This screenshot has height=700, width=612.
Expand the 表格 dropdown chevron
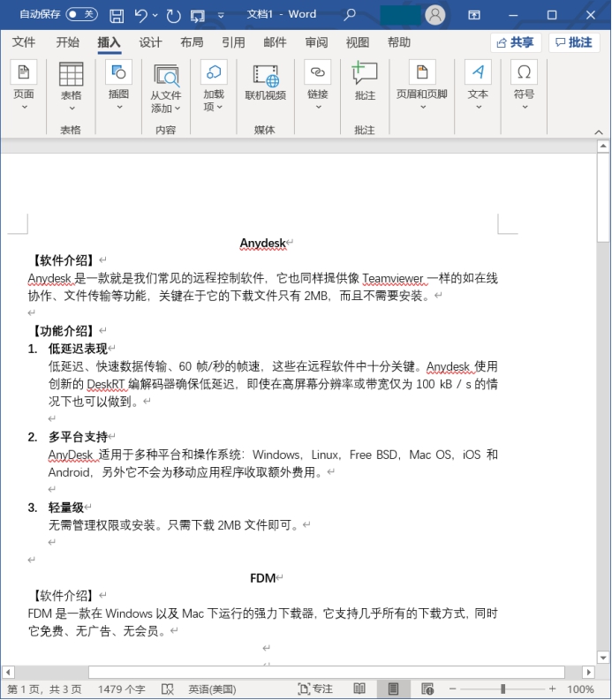pos(72,109)
